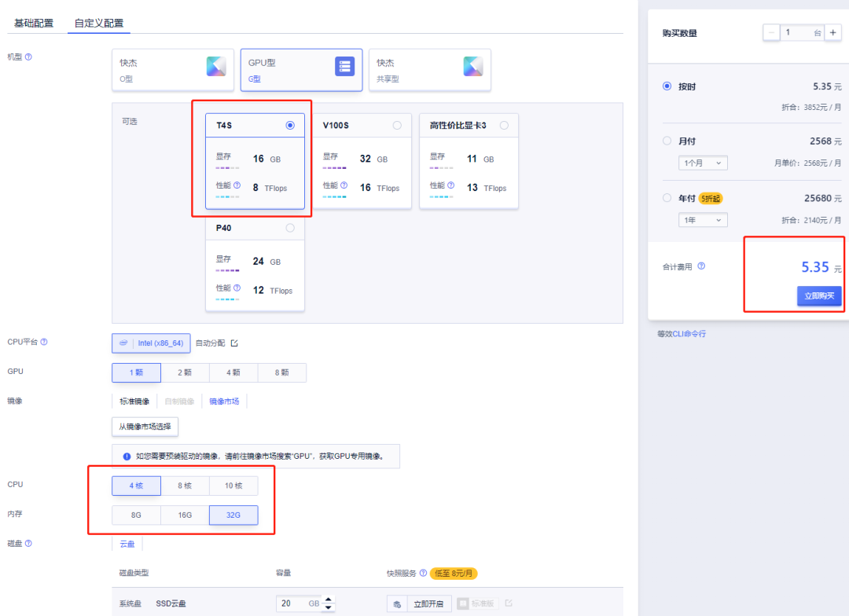Click the help icon beside 快照服务
This screenshot has height=616, width=849.
pos(424,573)
